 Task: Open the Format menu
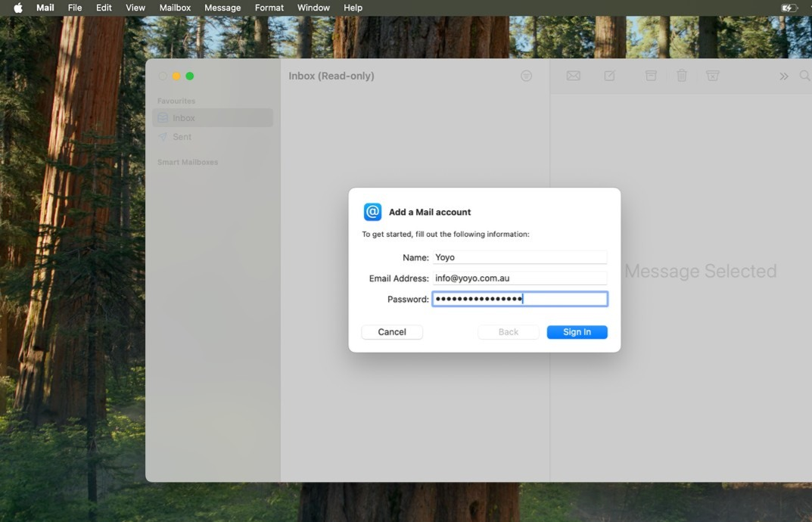[x=269, y=8]
